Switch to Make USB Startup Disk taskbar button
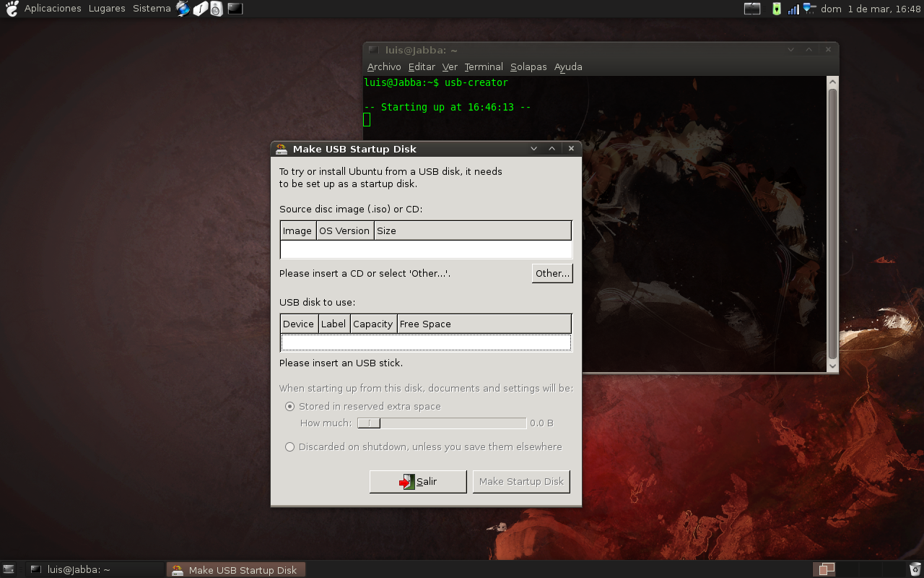 point(236,569)
